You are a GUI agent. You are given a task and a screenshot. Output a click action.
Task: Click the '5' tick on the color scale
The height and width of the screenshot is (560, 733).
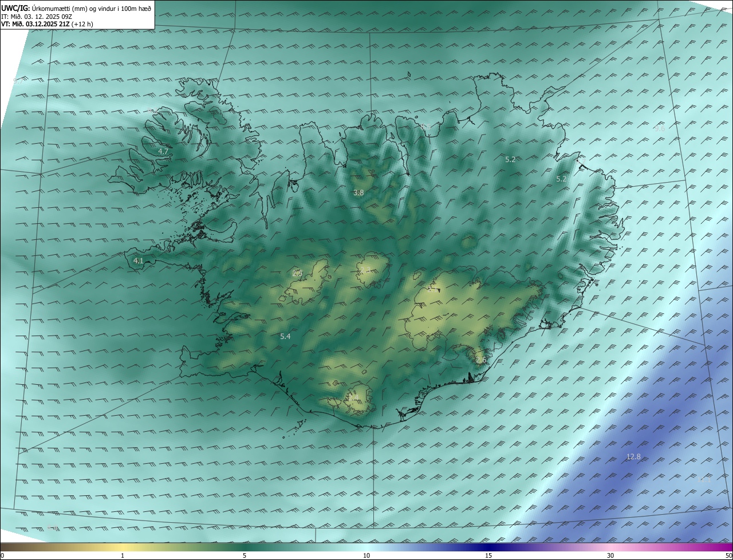tap(245, 555)
